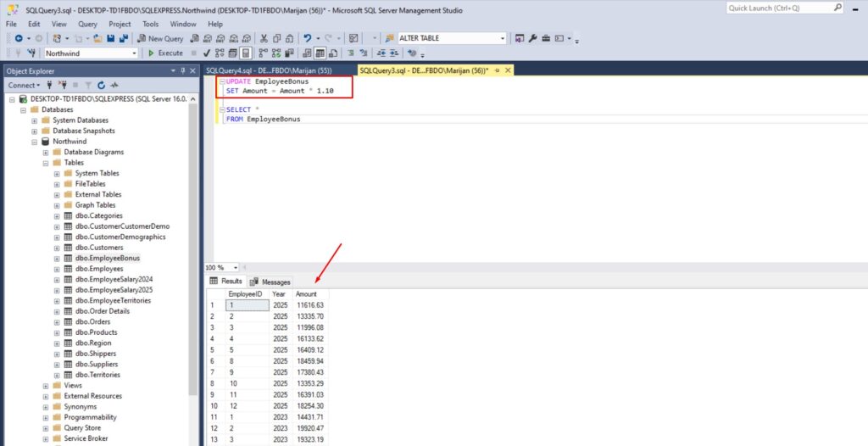Expand the Views folder node
Viewport: 868px width, 446px height.
click(x=46, y=386)
